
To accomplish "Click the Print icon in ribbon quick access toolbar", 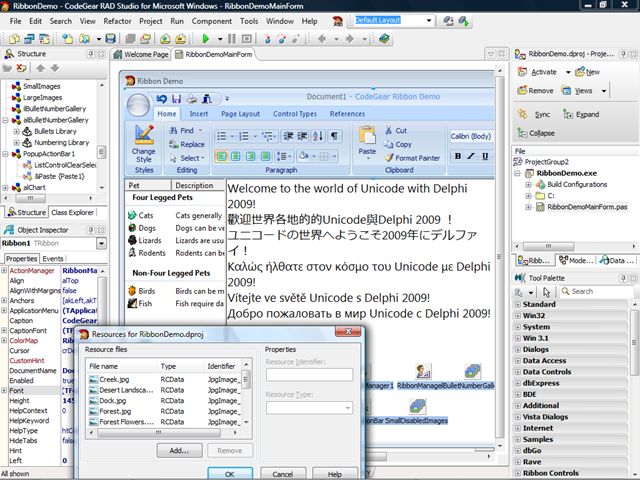I will tap(191, 98).
